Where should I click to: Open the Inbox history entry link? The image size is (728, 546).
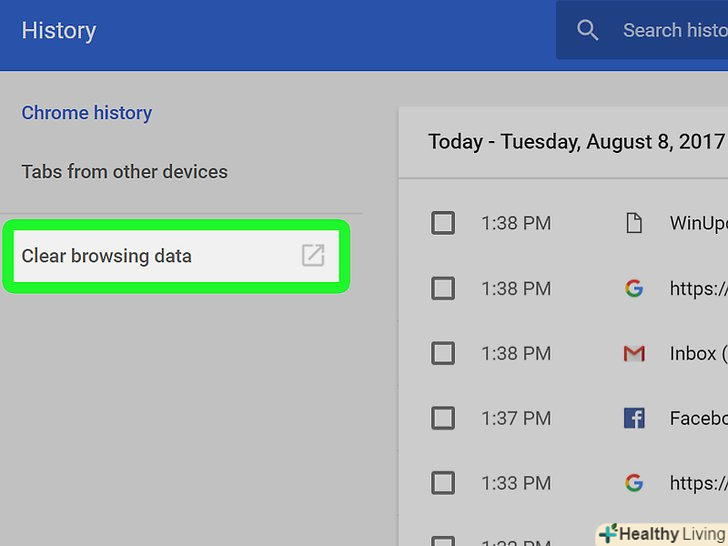click(x=694, y=354)
